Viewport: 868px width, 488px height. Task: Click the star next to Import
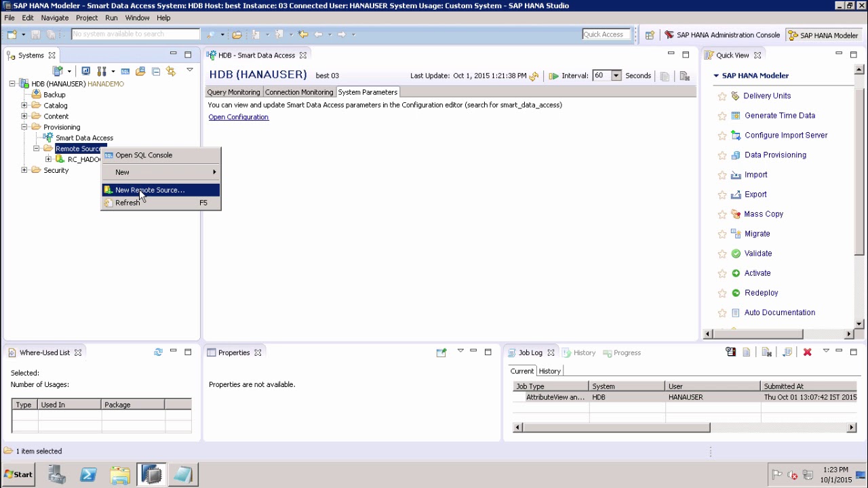[x=722, y=176]
